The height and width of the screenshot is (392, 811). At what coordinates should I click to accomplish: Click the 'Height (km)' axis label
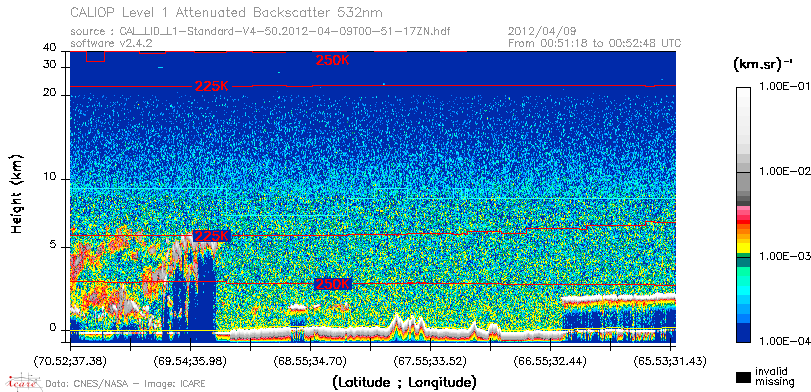point(17,193)
